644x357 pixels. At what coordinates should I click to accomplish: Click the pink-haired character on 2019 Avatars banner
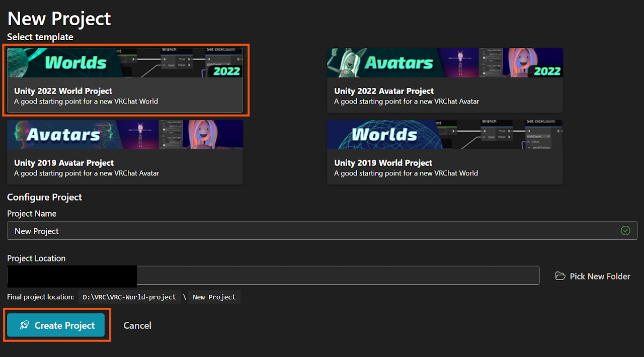point(204,135)
